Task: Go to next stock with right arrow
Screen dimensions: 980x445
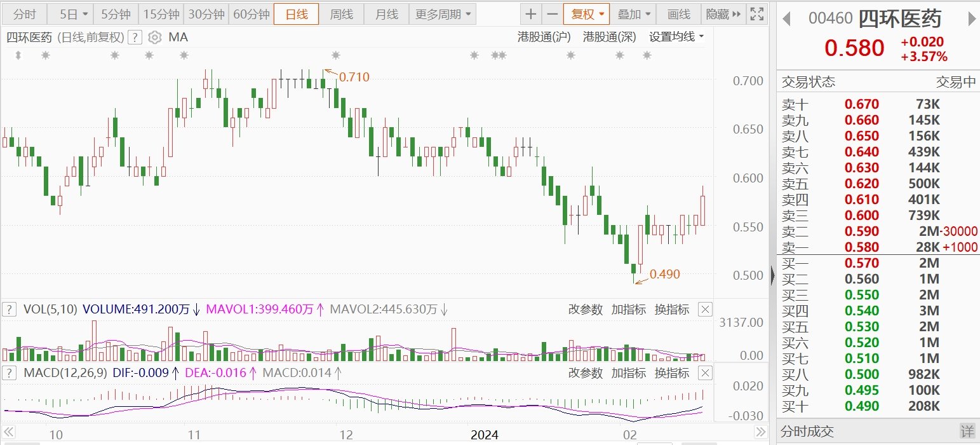Action: [971, 19]
